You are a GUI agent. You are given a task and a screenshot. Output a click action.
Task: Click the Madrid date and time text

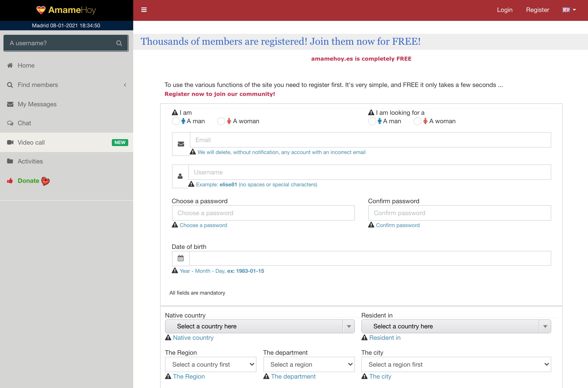tap(66, 26)
